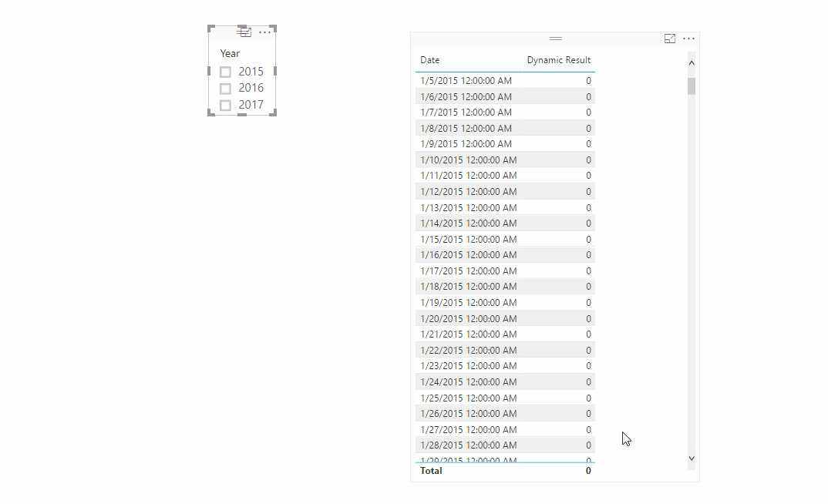Select row 1/21/2015 12:00:00 AM
828x504 pixels.
click(505, 334)
